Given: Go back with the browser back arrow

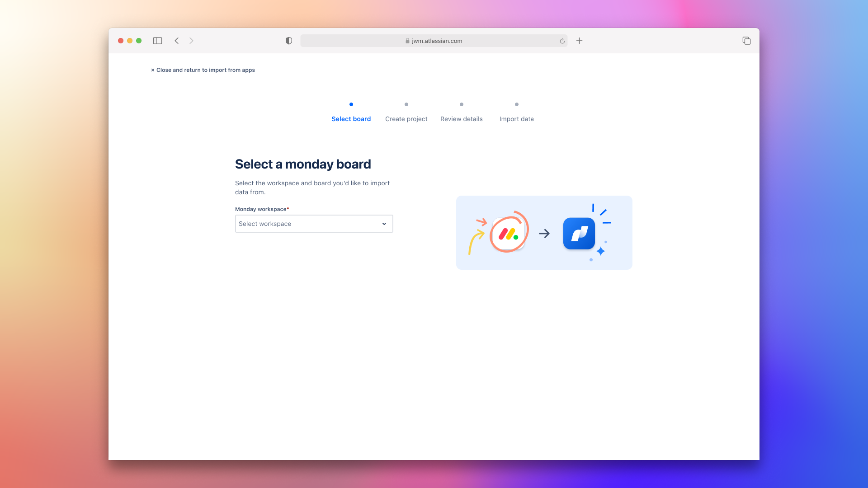Looking at the screenshot, I should (x=177, y=41).
